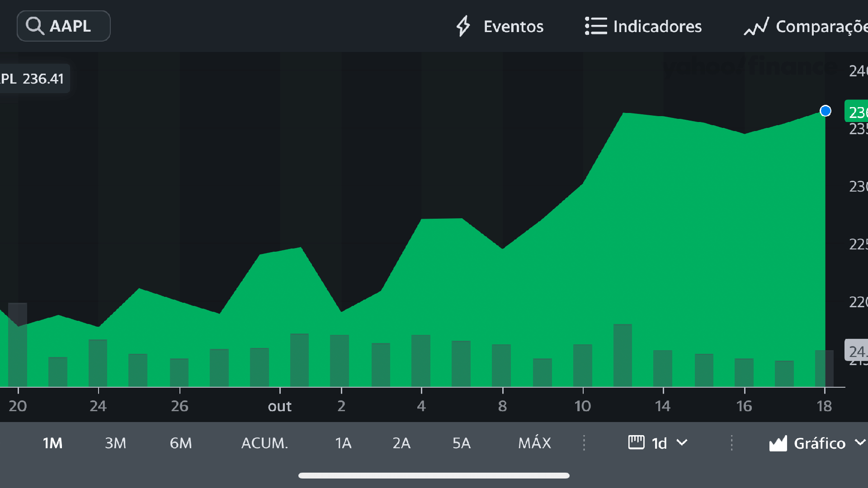Click the Gráfico area chart icon
The image size is (868, 488).
tap(778, 443)
